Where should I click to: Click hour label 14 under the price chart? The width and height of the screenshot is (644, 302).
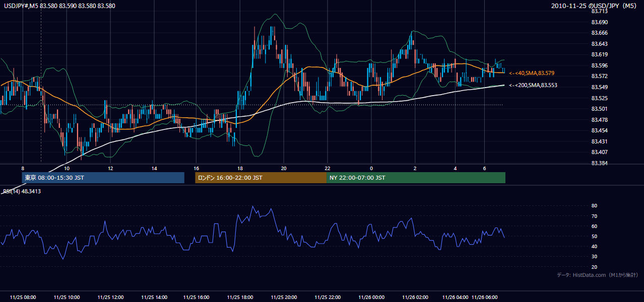[x=154, y=168]
